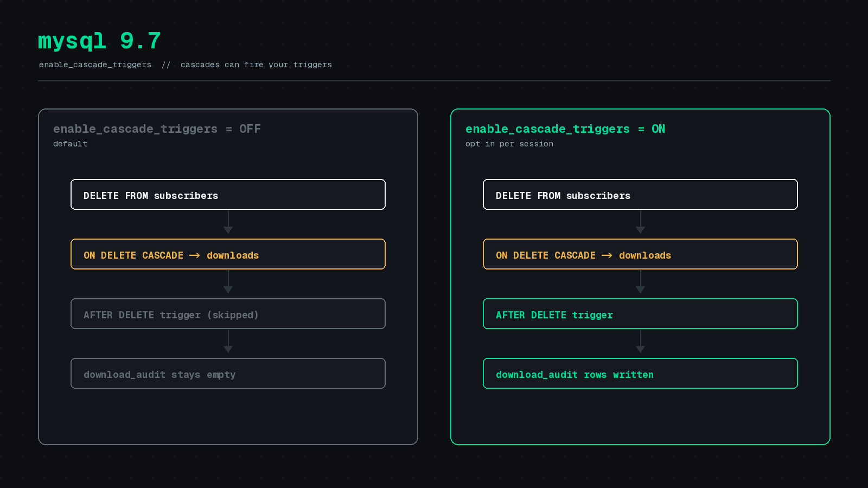Select the green "AFTER DELETE trigger" box
This screenshot has width=868, height=488.
pyautogui.click(x=640, y=314)
